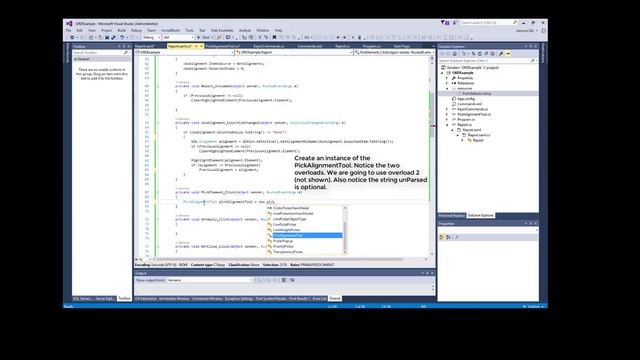This screenshot has width=640, height=360.
Task: Switch to the Solution Explorer bottom tab
Action: tap(480, 215)
